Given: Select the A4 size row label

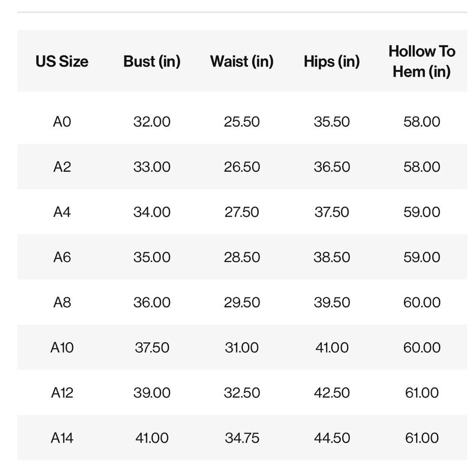Looking at the screenshot, I should tap(62, 212).
